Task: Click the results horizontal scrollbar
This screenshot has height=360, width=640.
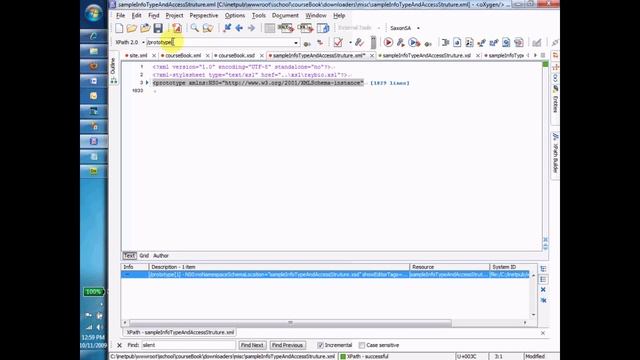Action: (290, 323)
